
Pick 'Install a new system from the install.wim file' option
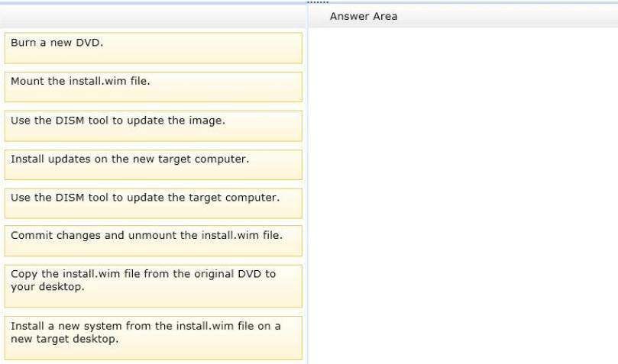(x=154, y=338)
